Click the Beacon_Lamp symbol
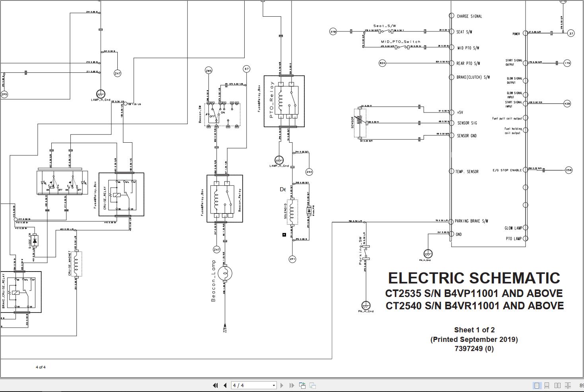This screenshot has height=392, width=584. (x=225, y=273)
